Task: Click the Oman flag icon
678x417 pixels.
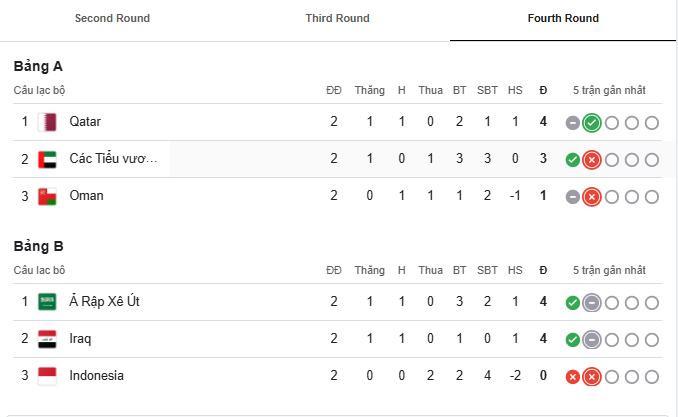Action: 47,196
